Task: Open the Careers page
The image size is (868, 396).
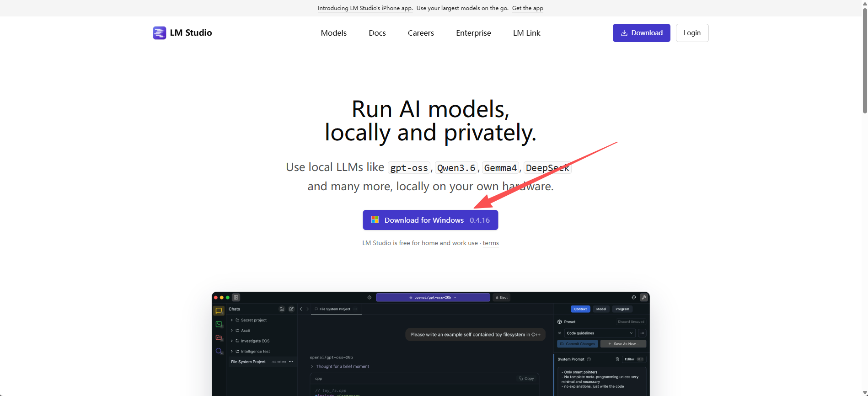Action: [421, 33]
